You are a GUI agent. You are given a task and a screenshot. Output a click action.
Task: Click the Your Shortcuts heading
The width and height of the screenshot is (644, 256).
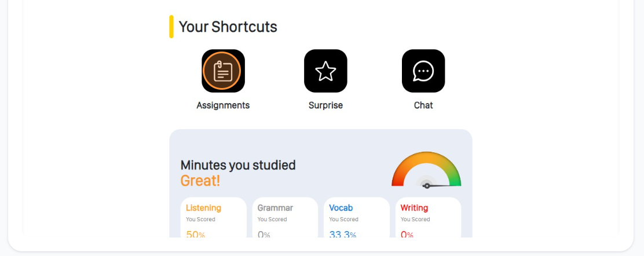click(228, 27)
